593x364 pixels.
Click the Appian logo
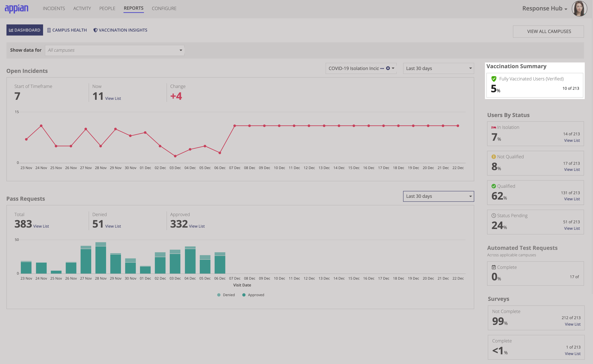point(17,9)
